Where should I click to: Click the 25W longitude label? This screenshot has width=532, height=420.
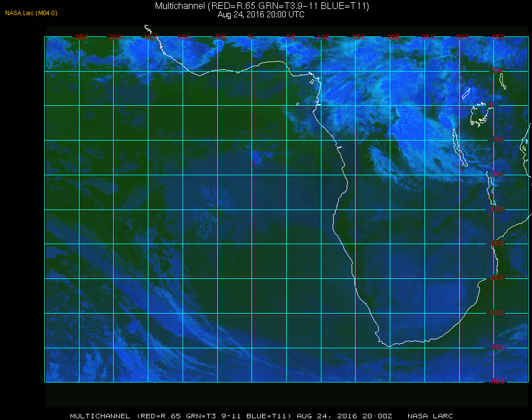81,37
